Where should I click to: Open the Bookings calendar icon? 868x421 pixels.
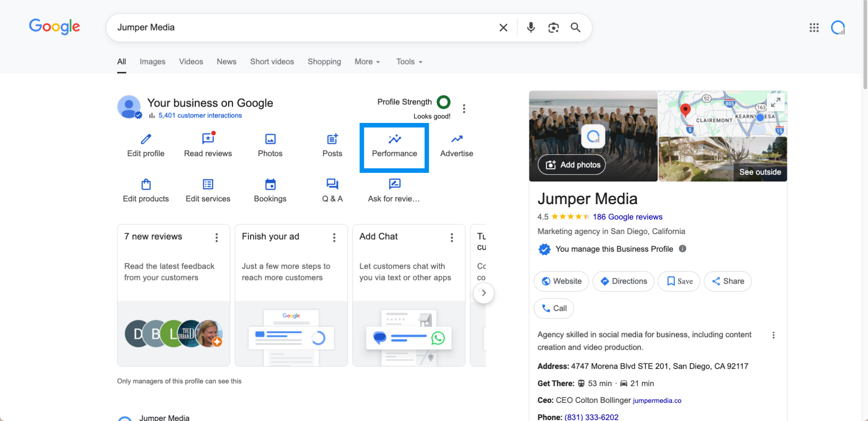coord(270,184)
